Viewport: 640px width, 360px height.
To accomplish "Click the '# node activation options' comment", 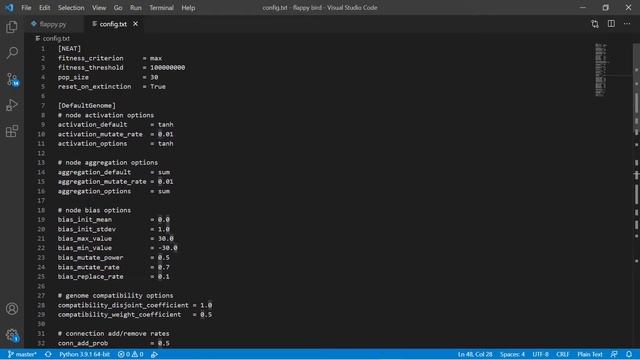I will pyautogui.click(x=106, y=115).
